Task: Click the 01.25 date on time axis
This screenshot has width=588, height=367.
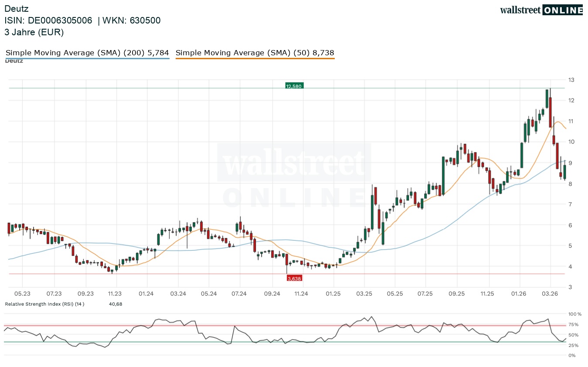Action: (x=333, y=294)
